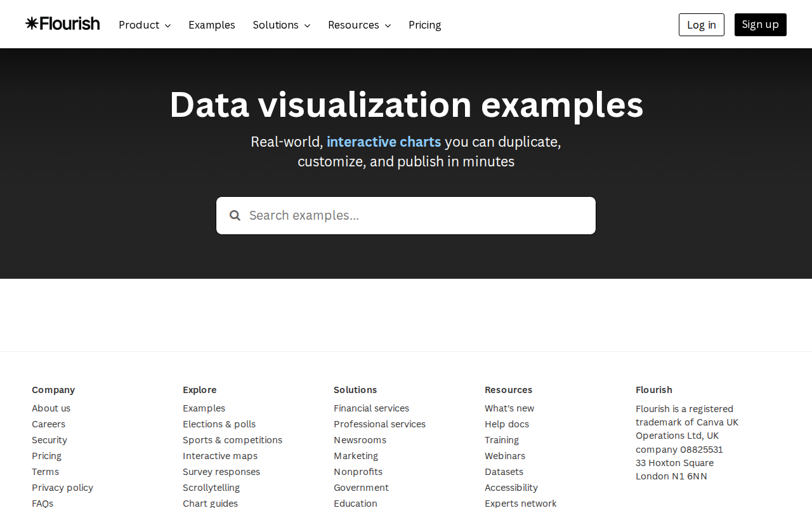
Task: Open Examples in the top navigation
Action: (212, 25)
